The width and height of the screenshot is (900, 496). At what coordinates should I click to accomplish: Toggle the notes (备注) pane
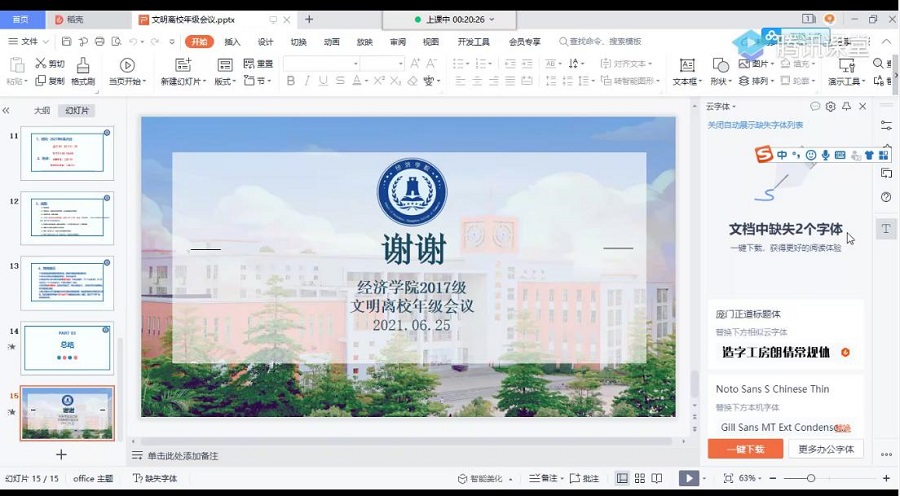[541, 479]
